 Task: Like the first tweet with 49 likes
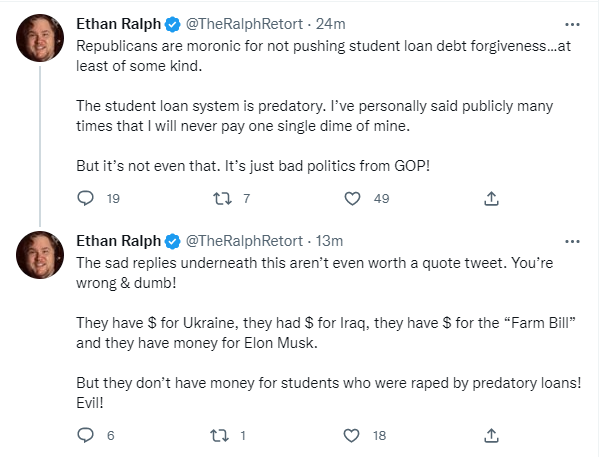pos(352,199)
